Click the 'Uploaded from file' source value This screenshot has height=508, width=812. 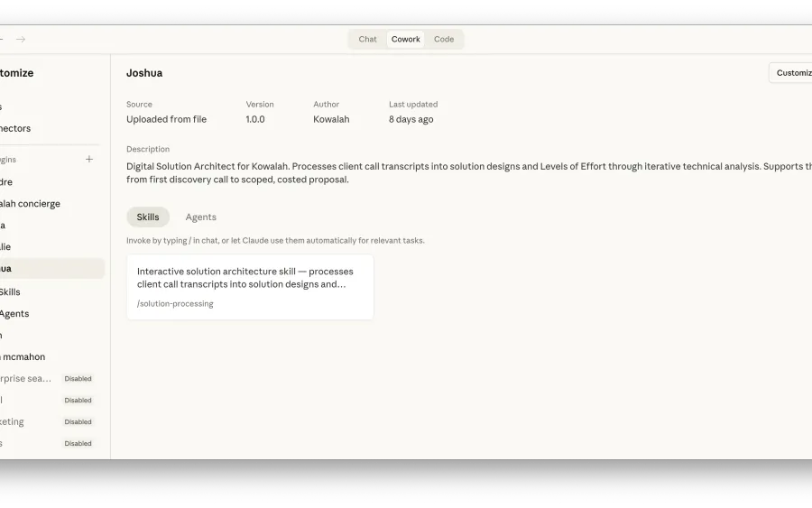[166, 119]
